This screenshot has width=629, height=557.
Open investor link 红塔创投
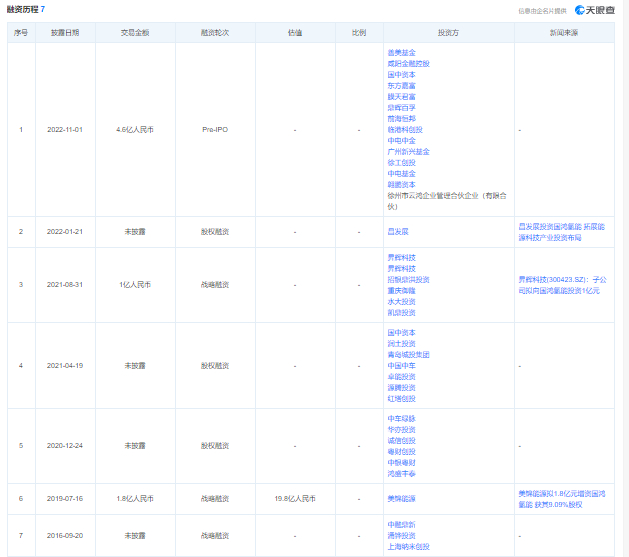tap(401, 399)
